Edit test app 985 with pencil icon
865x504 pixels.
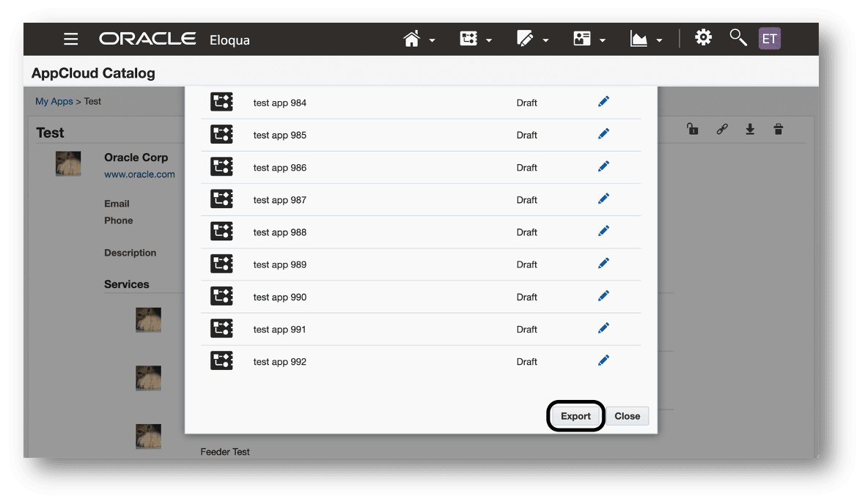click(603, 134)
